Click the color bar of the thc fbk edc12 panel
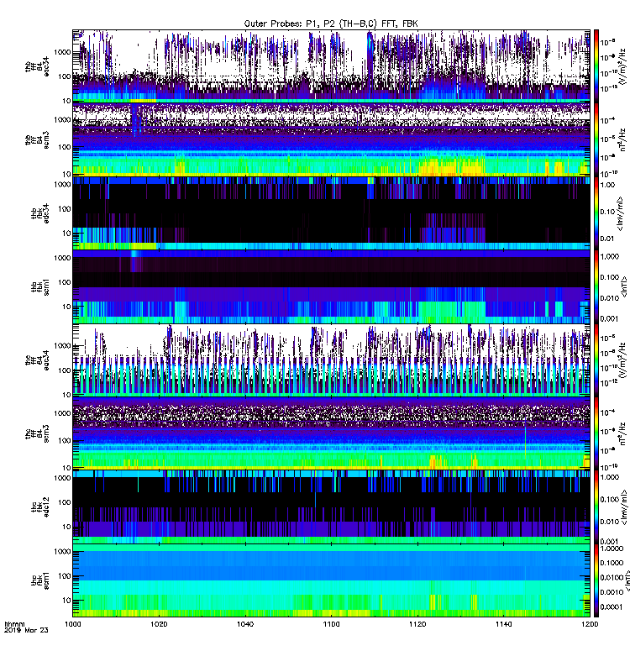This screenshot has height=672, width=630. click(x=596, y=507)
